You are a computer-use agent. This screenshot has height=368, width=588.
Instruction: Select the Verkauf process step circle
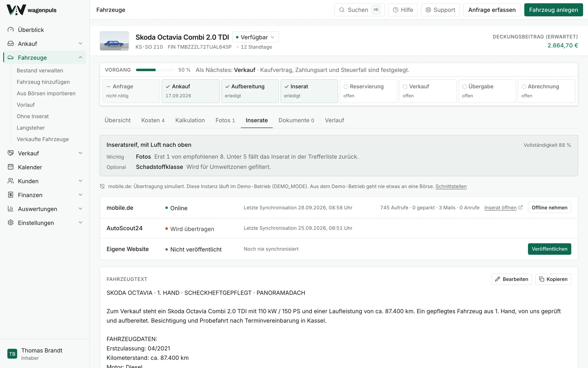coord(405,87)
